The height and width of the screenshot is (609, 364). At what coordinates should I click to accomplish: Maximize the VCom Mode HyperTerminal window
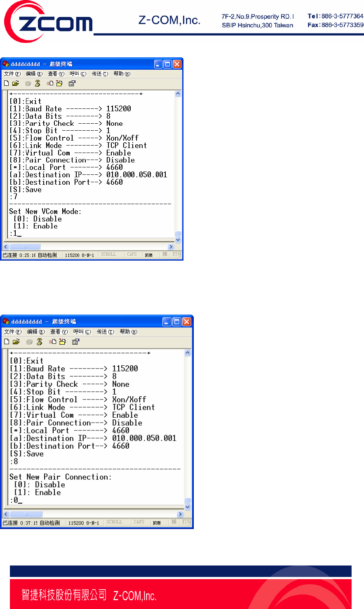coord(168,64)
